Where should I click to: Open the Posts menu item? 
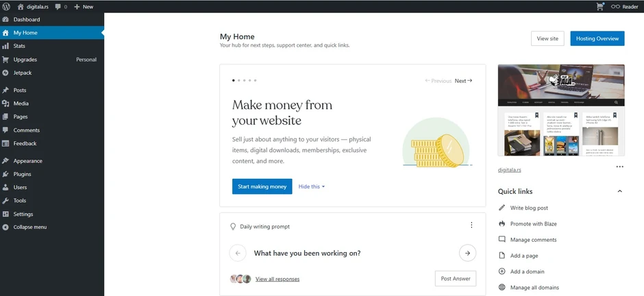click(x=20, y=90)
